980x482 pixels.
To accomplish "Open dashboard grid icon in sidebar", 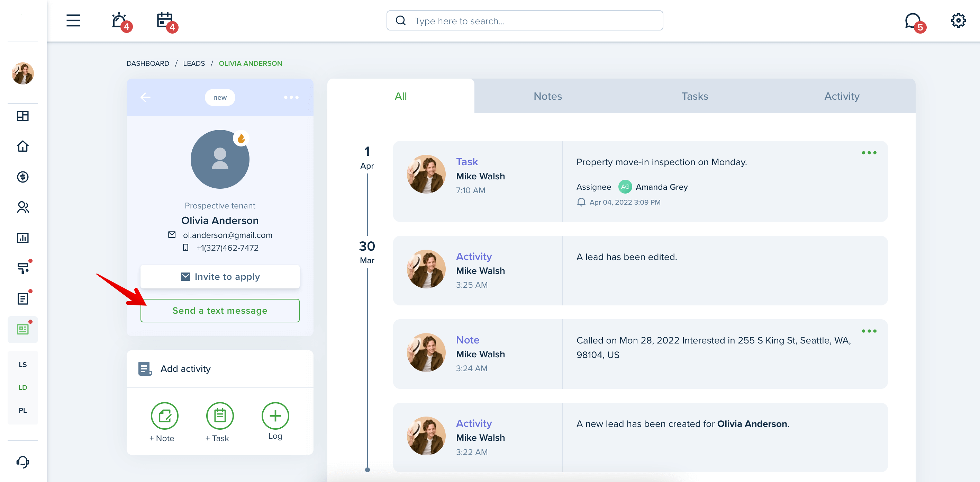I will [x=23, y=116].
